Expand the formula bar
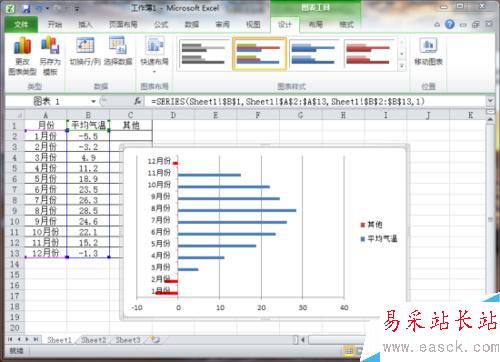 (x=490, y=101)
